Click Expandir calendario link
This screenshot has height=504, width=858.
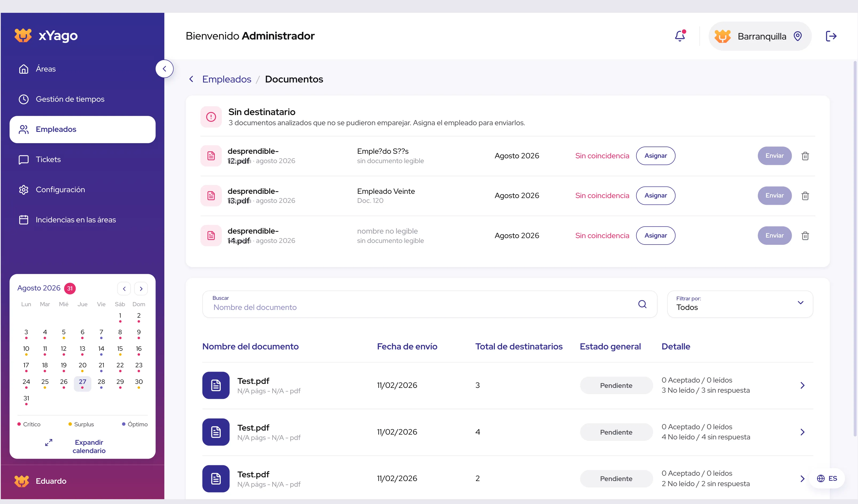pyautogui.click(x=89, y=447)
